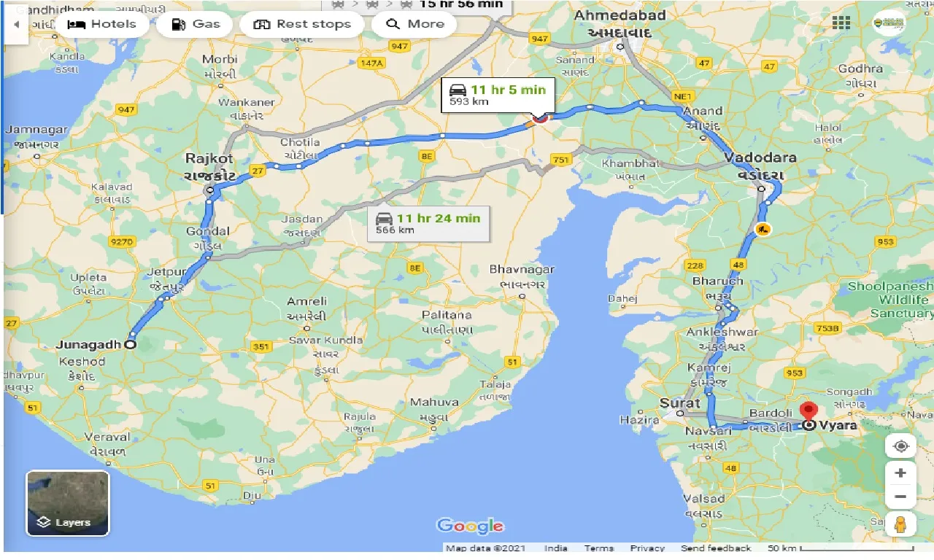Center map on your current location
The image size is (934, 560).
(x=900, y=446)
